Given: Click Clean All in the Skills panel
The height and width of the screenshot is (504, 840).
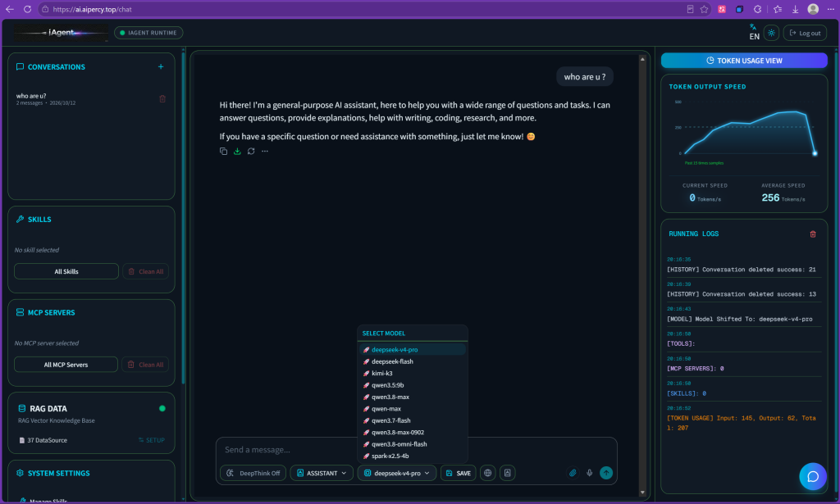Looking at the screenshot, I should click(146, 271).
